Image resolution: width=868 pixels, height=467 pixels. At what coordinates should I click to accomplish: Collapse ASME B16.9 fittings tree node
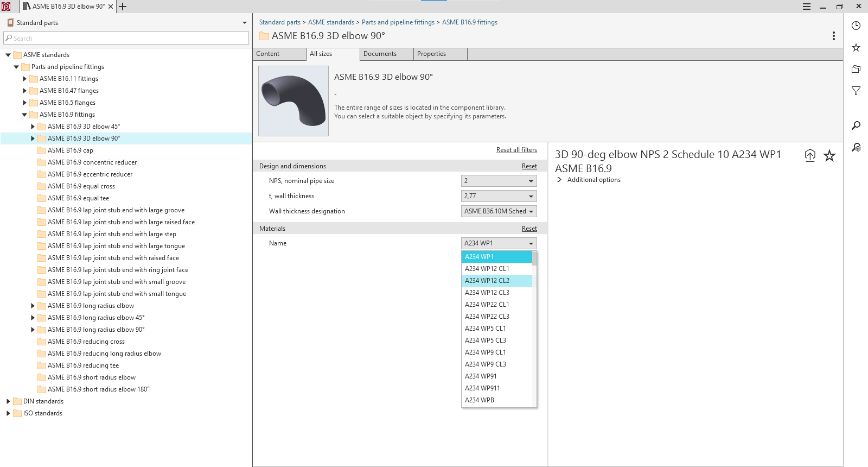(24, 115)
